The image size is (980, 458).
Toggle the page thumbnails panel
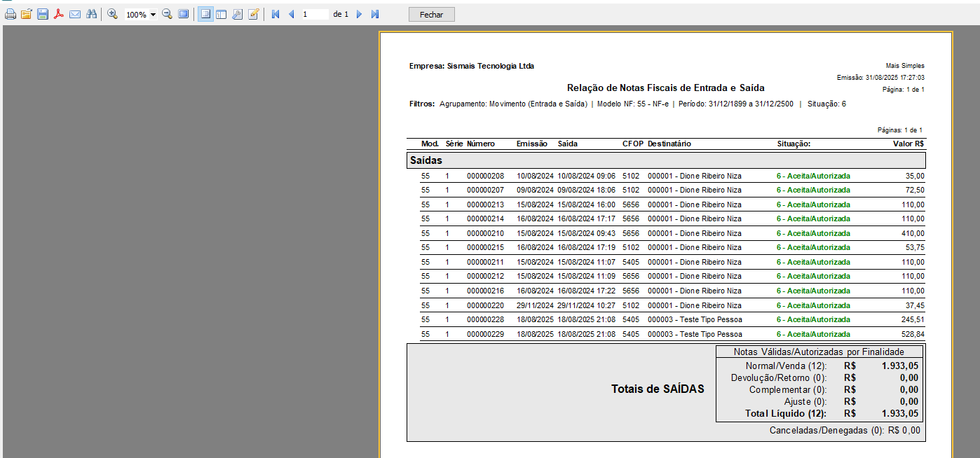coord(222,14)
